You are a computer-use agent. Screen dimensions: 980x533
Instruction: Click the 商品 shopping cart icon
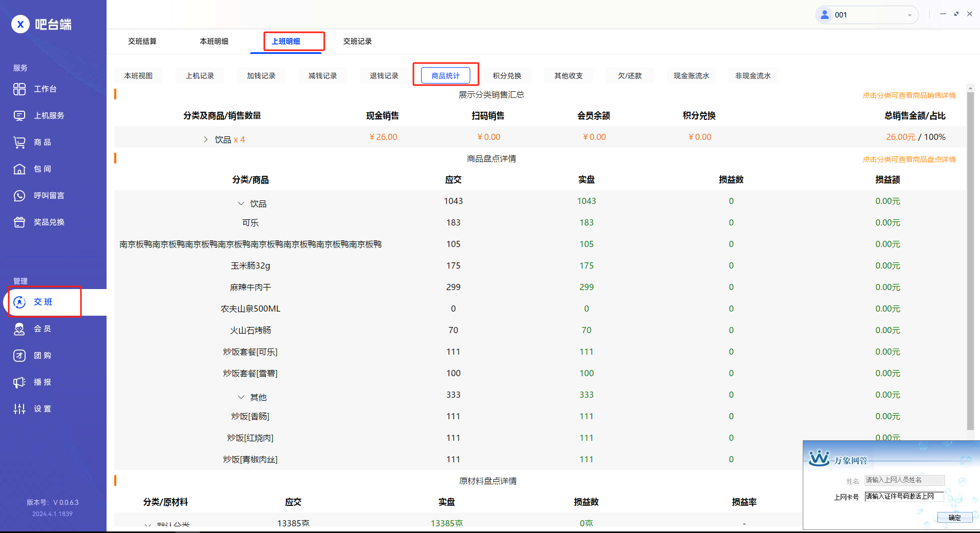[x=19, y=142]
